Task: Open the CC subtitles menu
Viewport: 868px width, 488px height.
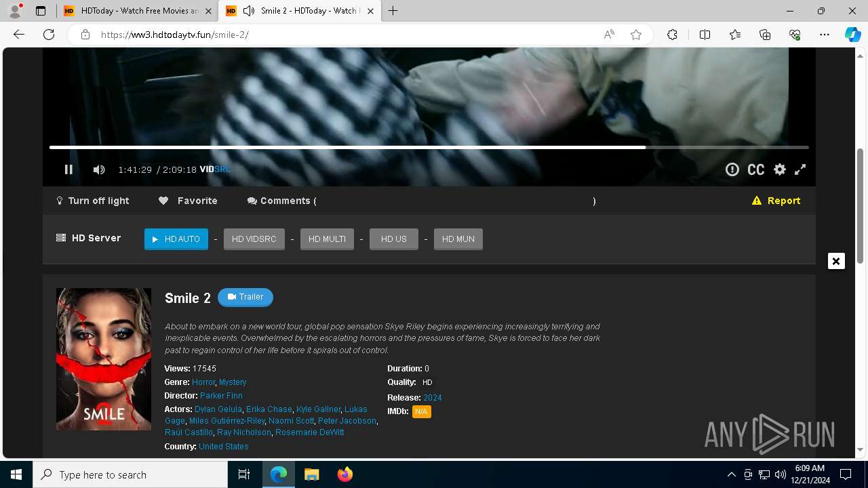Action: point(756,170)
